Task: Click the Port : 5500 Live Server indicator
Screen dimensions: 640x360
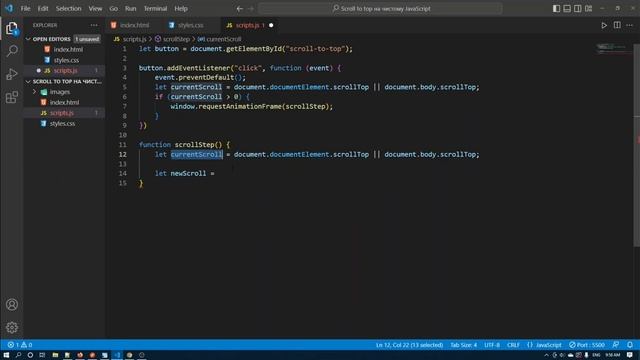Action: (587, 345)
